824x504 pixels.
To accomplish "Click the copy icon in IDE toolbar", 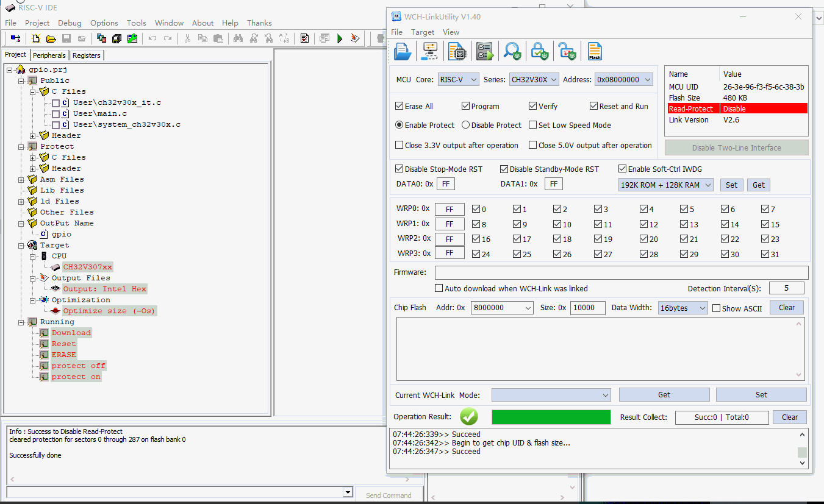I will [x=203, y=38].
